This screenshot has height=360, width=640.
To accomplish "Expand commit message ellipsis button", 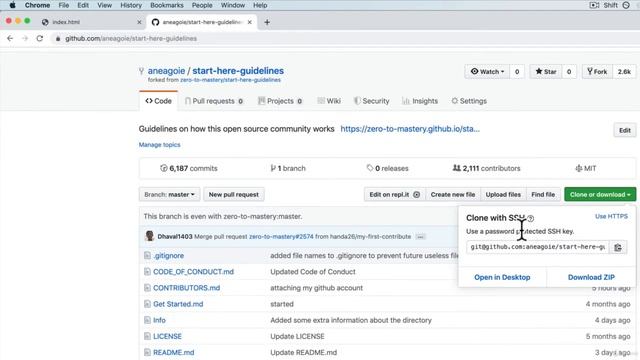I will (420, 237).
